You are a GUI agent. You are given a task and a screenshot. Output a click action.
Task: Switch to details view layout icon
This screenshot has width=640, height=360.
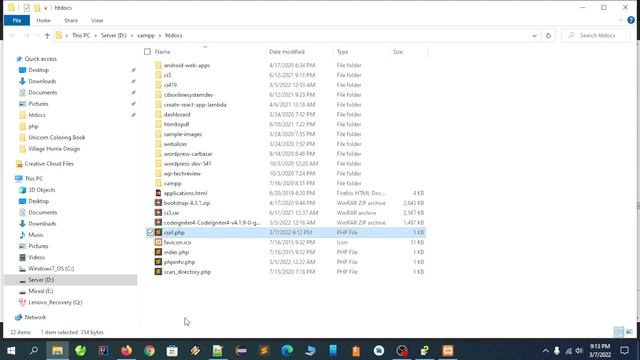click(619, 332)
